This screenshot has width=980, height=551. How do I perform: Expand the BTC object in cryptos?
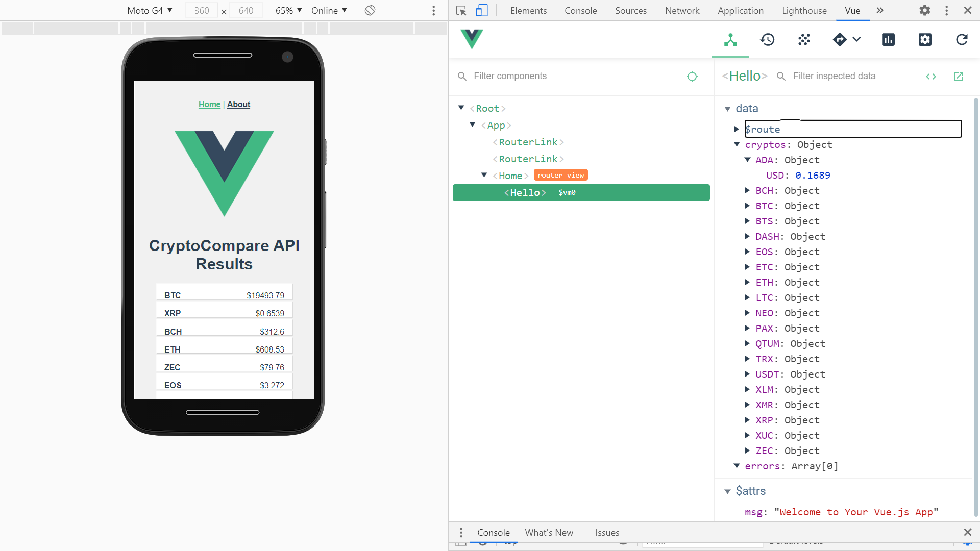pyautogui.click(x=747, y=206)
